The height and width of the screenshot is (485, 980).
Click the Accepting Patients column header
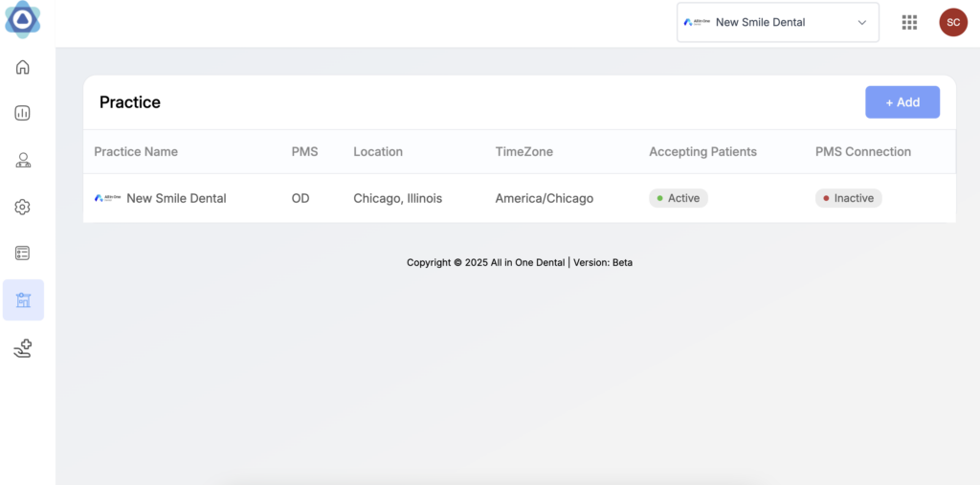point(702,151)
